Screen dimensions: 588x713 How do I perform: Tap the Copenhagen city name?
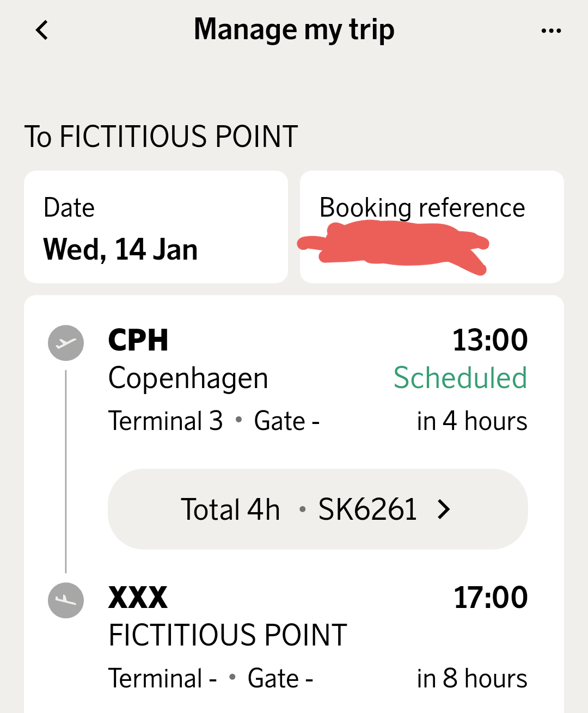(188, 378)
